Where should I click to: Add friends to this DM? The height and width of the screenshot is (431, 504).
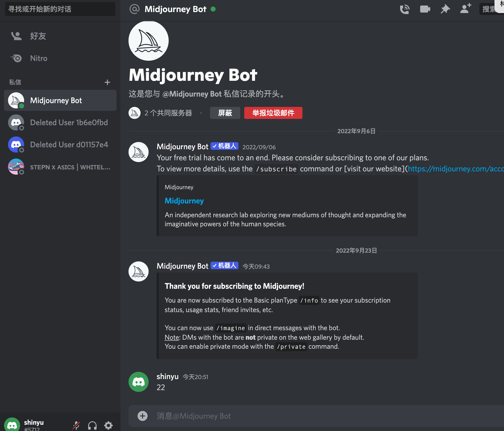click(466, 9)
